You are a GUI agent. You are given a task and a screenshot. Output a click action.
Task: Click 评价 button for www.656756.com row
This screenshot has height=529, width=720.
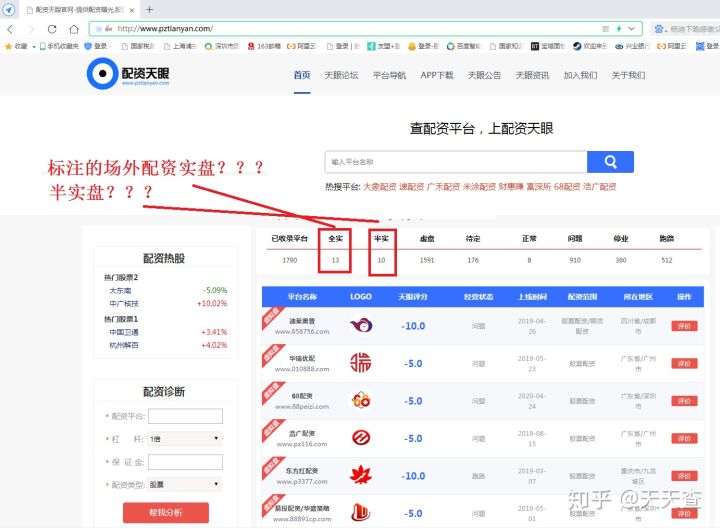[x=684, y=326]
